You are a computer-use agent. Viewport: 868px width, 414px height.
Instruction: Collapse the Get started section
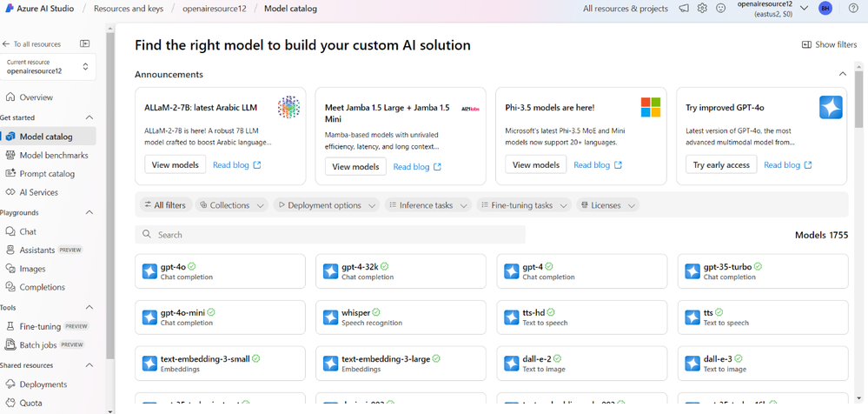[89, 117]
